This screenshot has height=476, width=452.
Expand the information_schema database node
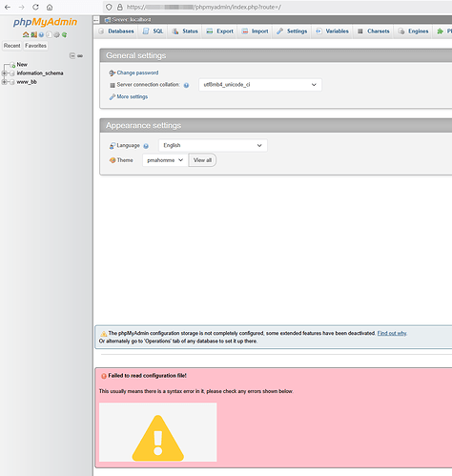point(4,73)
